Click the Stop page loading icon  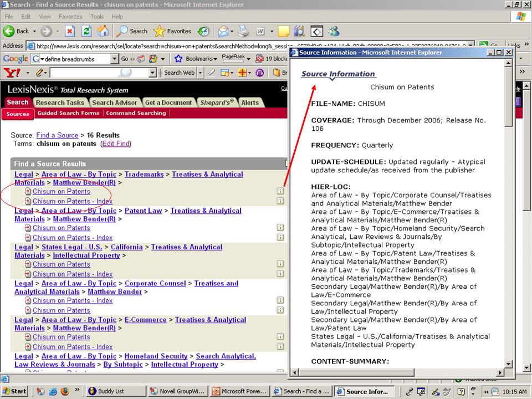[70, 31]
